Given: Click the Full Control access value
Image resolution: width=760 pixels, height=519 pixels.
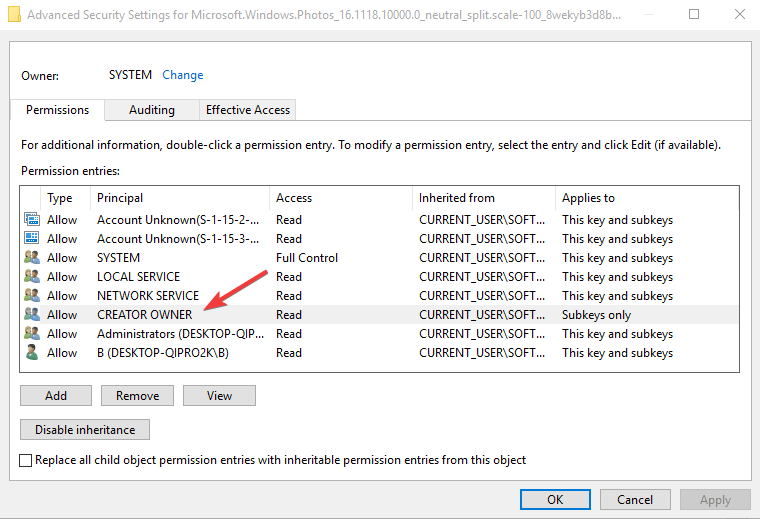Looking at the screenshot, I should (x=307, y=257).
